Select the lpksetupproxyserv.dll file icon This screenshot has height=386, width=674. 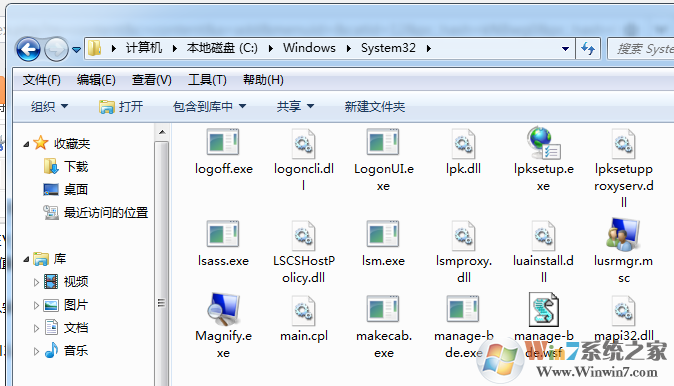pyautogui.click(x=623, y=143)
